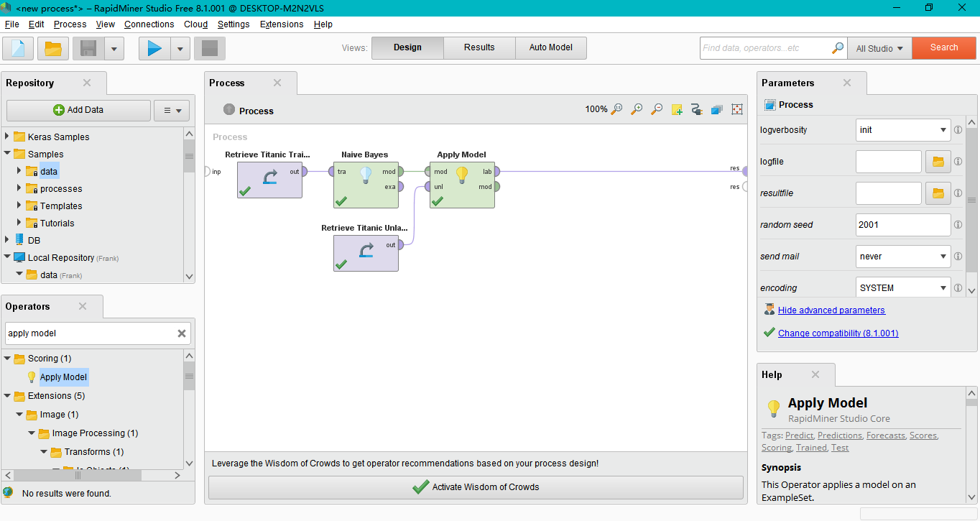Select the Apply Model operator on the canvas

[x=462, y=184]
